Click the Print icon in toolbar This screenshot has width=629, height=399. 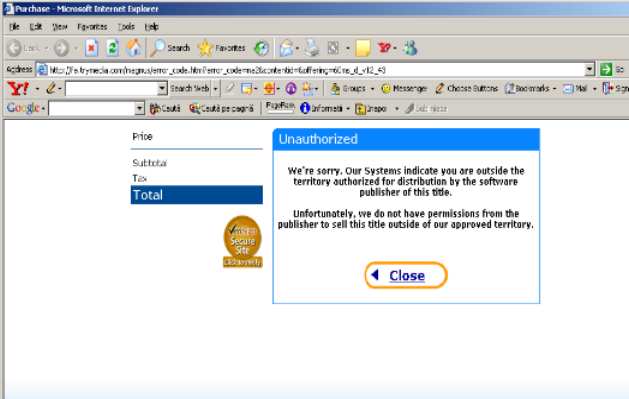tap(312, 49)
